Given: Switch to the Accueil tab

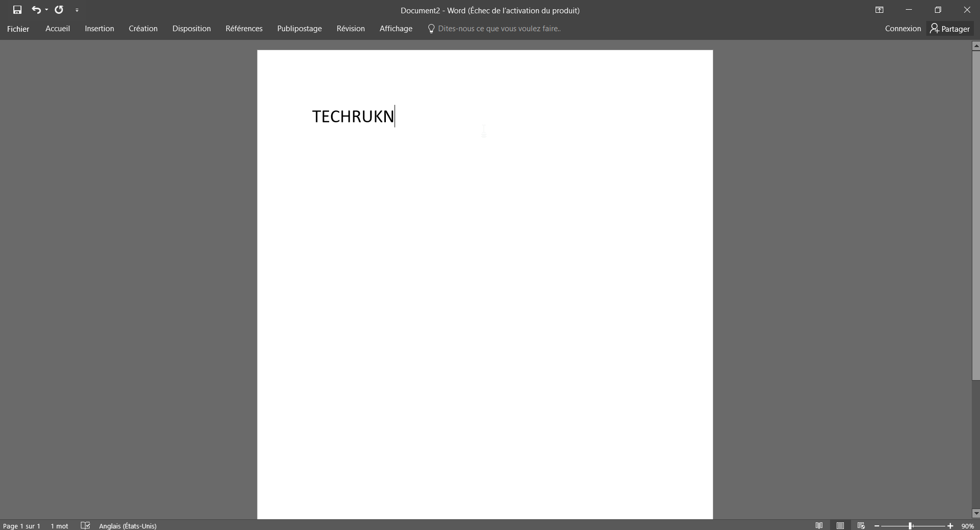Looking at the screenshot, I should coord(58,29).
